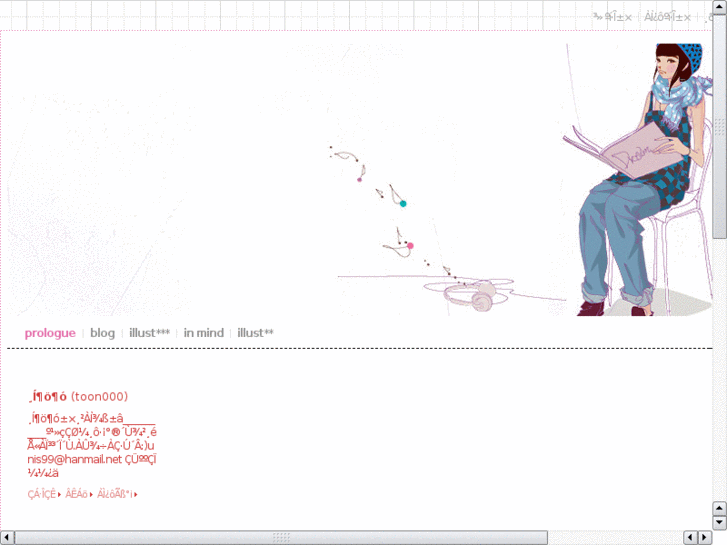
Task: Select the in mind tab
Action: click(204, 333)
